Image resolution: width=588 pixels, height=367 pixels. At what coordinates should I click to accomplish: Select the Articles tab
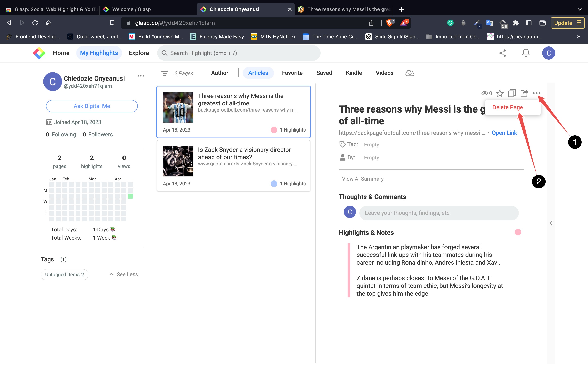click(258, 73)
